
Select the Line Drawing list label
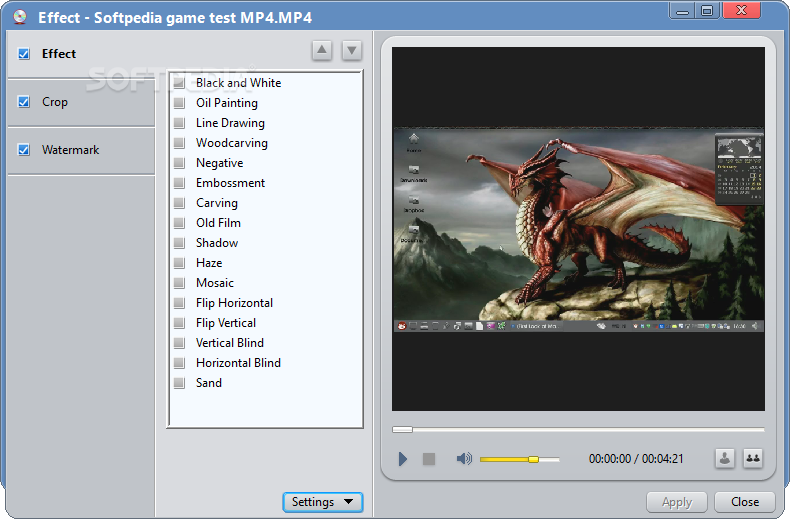[230, 123]
